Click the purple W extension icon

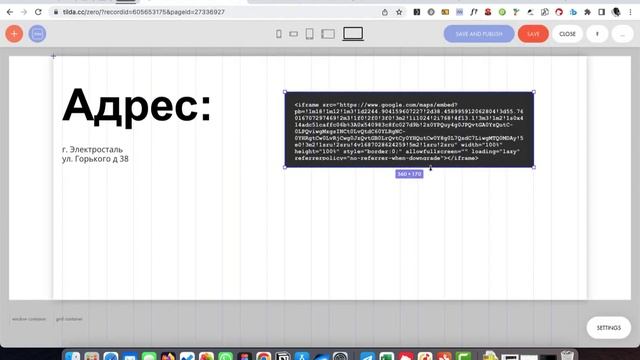point(460,12)
